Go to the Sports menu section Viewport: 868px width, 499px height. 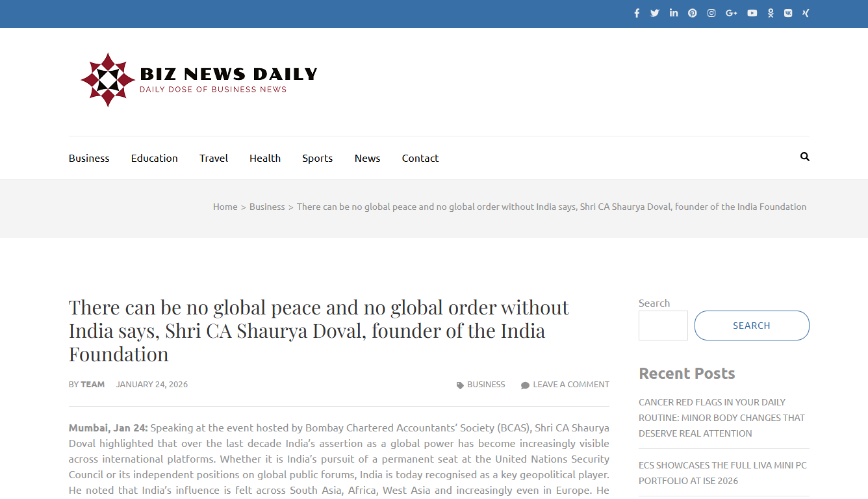click(317, 158)
